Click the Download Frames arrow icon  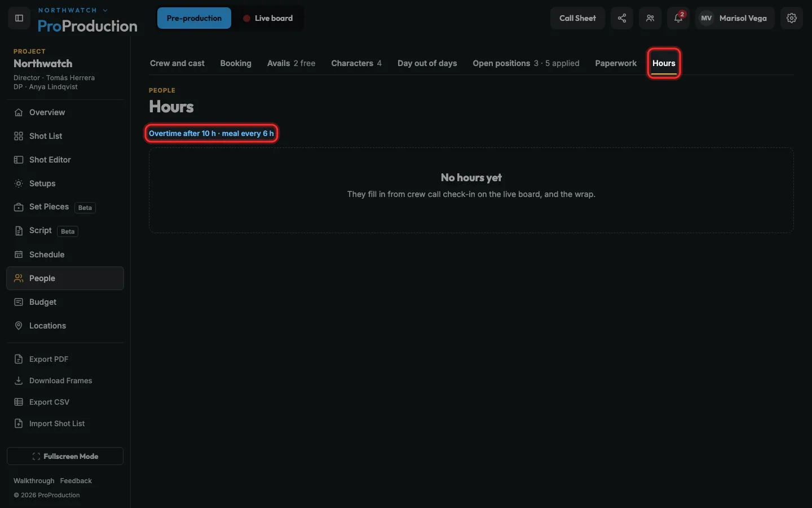click(x=19, y=380)
